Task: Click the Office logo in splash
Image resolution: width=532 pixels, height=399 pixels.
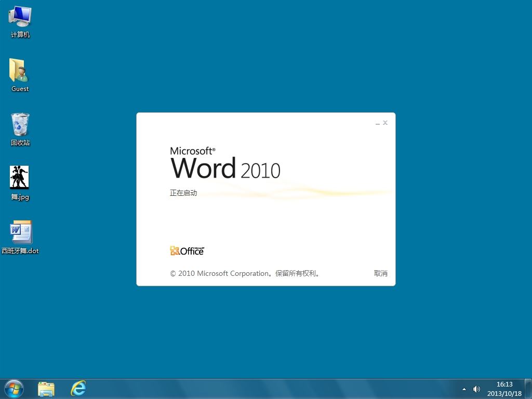Action: [187, 250]
